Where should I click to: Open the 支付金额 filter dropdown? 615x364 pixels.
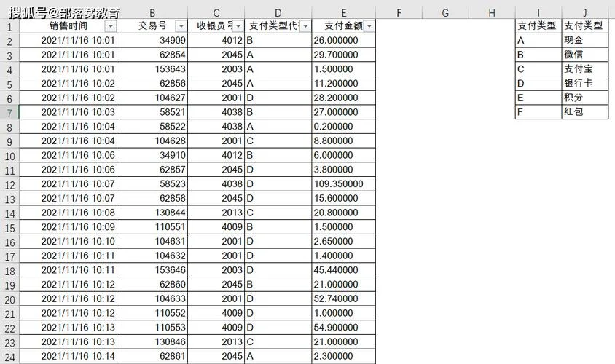click(x=369, y=26)
